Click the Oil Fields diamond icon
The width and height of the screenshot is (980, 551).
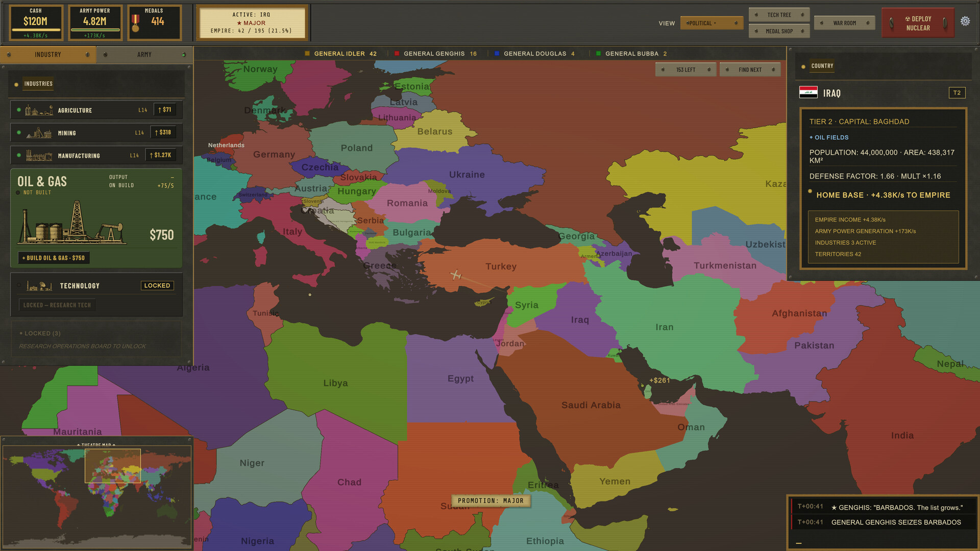pyautogui.click(x=811, y=137)
